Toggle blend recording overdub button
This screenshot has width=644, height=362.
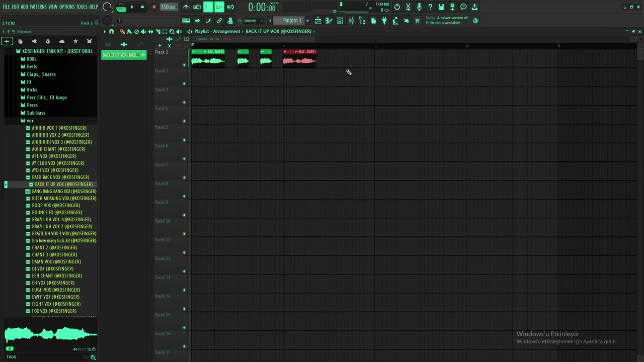click(x=219, y=7)
